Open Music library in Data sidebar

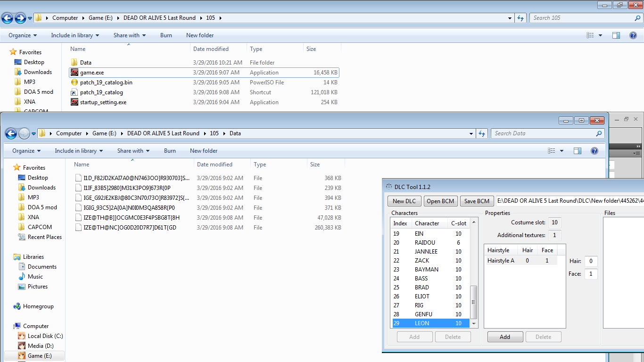click(31, 277)
